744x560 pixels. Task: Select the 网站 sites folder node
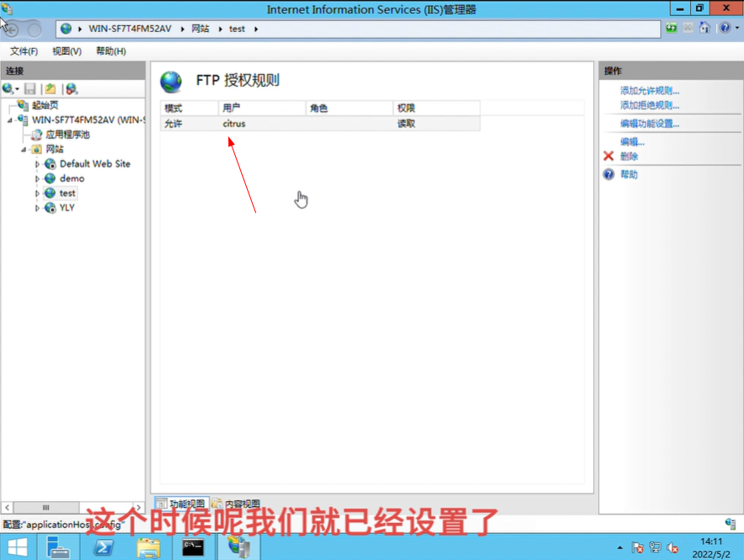coord(55,149)
